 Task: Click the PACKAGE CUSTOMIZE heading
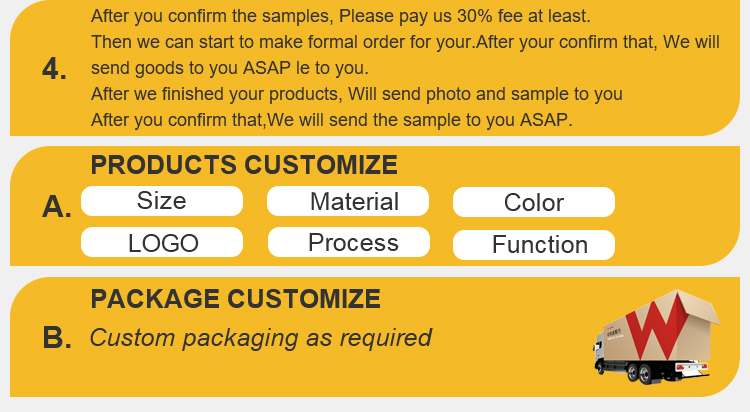pyautogui.click(x=235, y=299)
